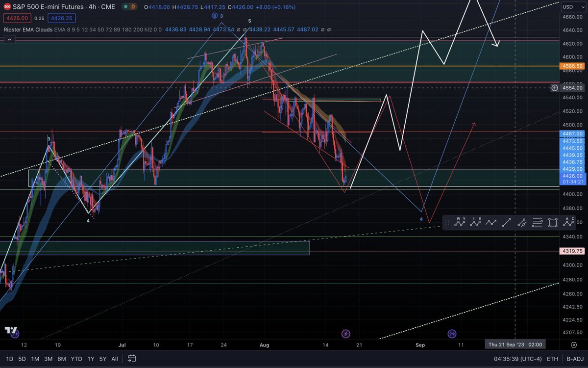Click the TradingView logo

(x=11, y=330)
